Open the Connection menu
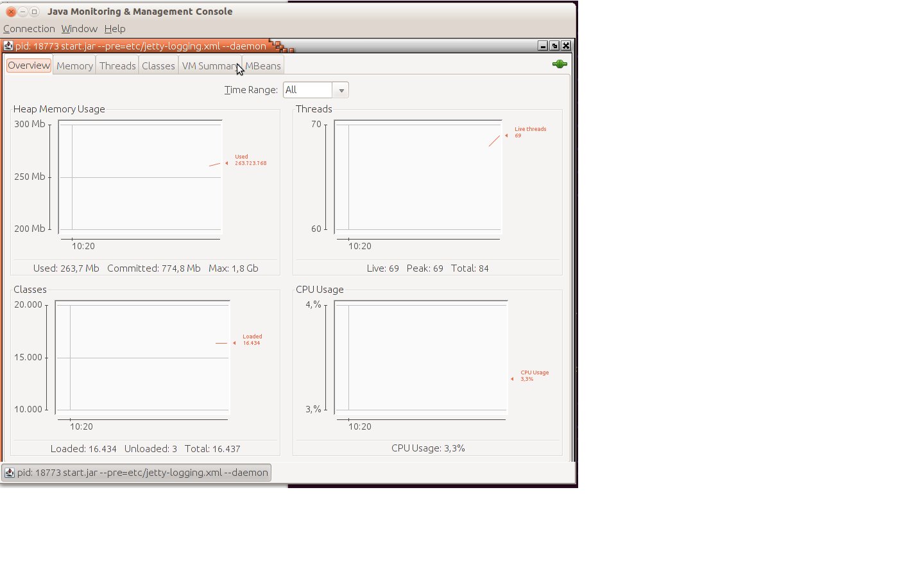 point(29,29)
